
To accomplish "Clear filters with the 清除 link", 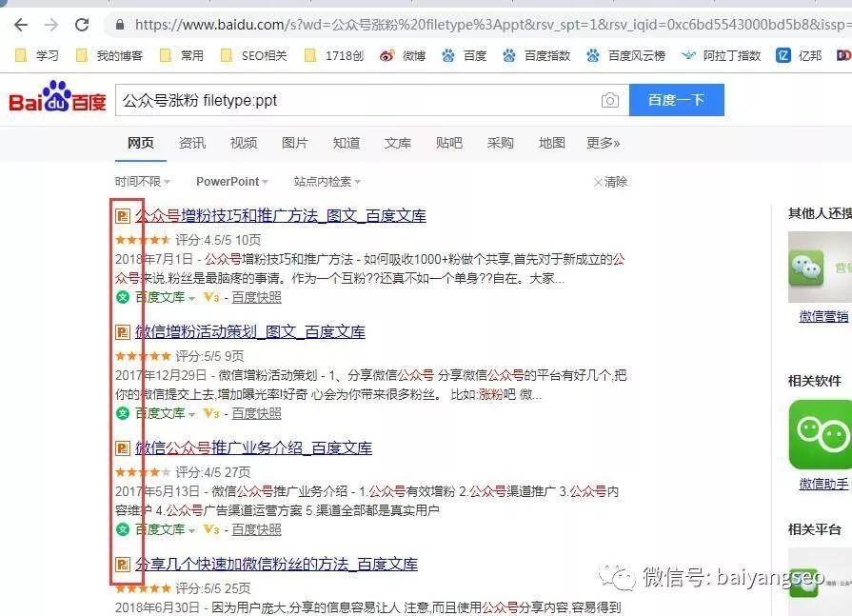I will point(611,182).
